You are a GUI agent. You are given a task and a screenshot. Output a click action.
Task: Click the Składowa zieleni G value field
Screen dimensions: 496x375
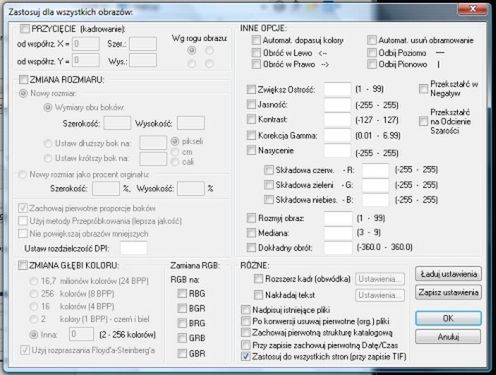click(375, 185)
